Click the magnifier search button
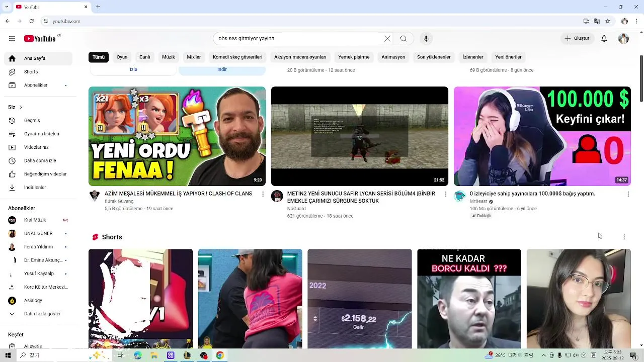 [x=404, y=39]
